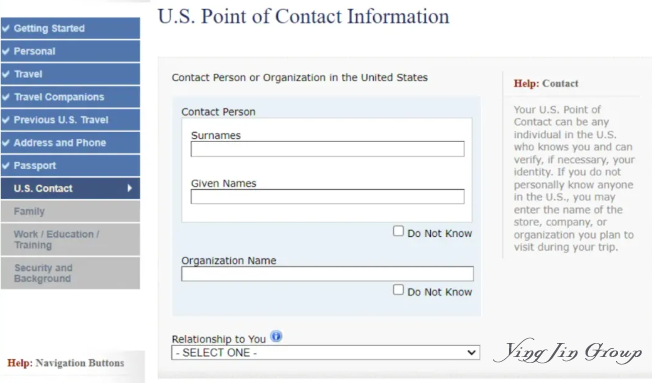Open the Relationship to You dropdown
The width and height of the screenshot is (652, 383).
326,353
